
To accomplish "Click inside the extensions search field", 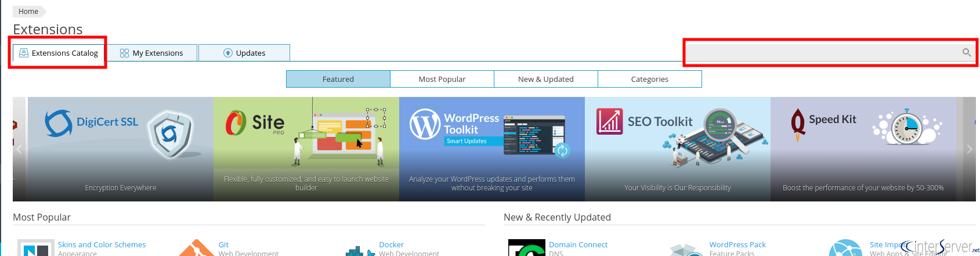I will (830, 53).
